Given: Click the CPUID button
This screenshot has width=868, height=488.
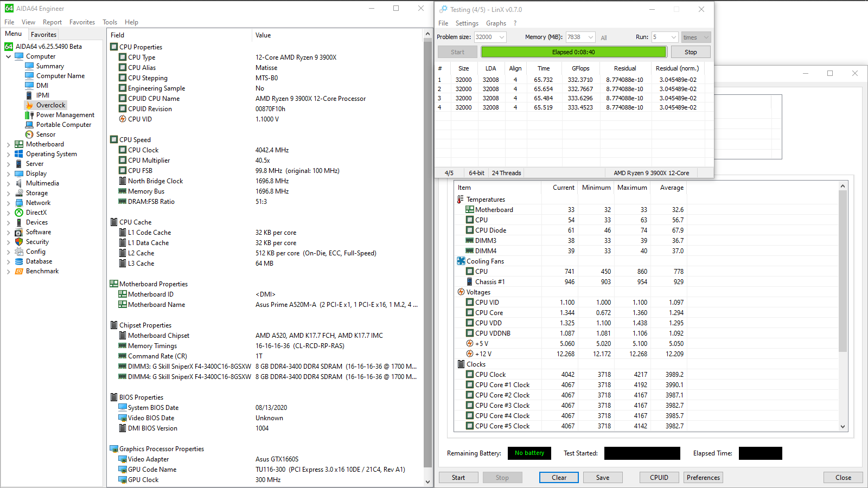Looking at the screenshot, I should point(659,478).
